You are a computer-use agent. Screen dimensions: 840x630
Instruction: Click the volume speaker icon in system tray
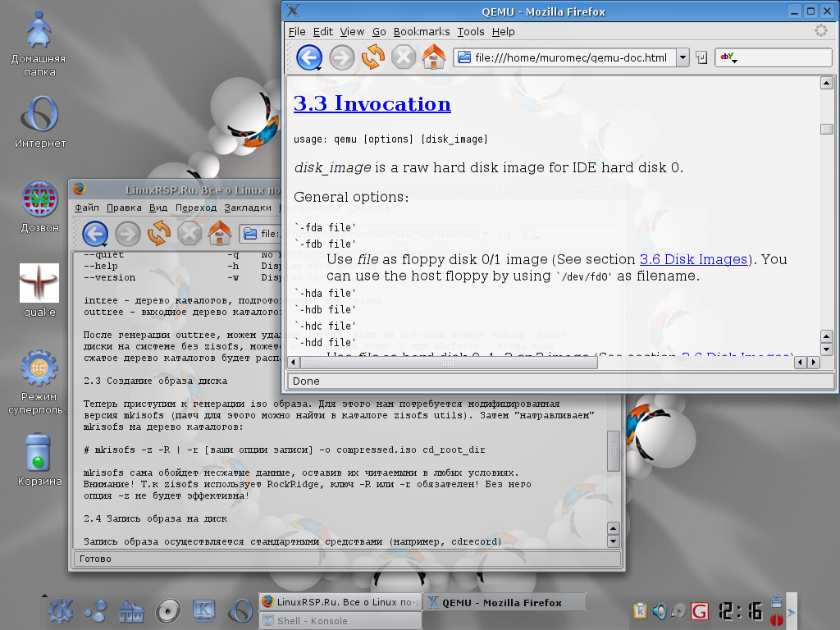click(660, 610)
